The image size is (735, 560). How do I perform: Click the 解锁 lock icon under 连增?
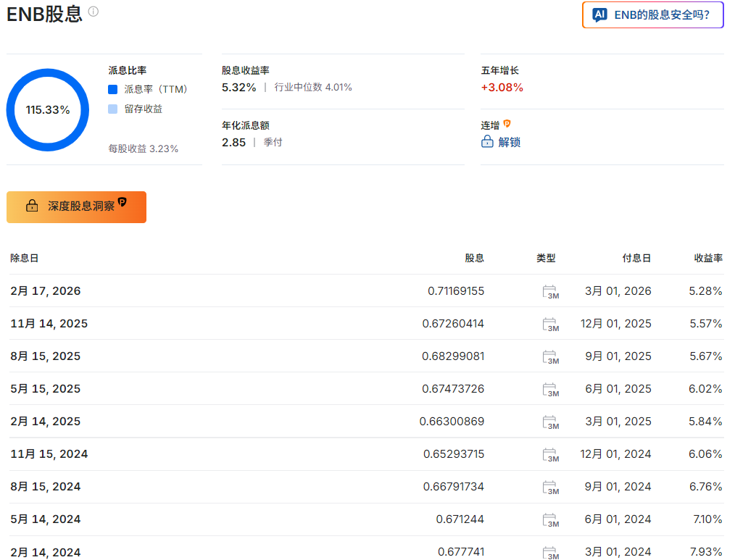coord(487,142)
